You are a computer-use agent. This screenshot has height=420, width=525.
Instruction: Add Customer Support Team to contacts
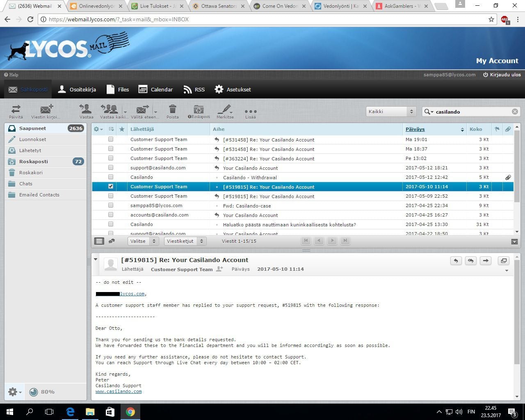click(219, 269)
